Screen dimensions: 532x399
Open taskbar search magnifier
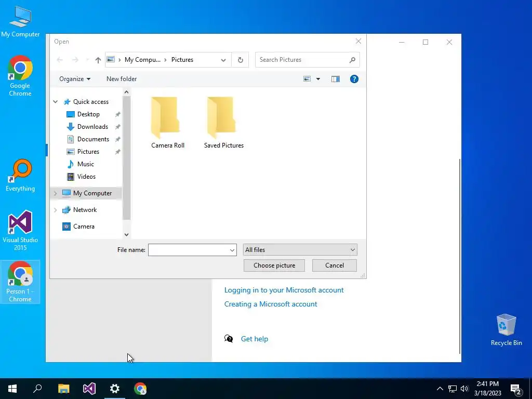37,389
